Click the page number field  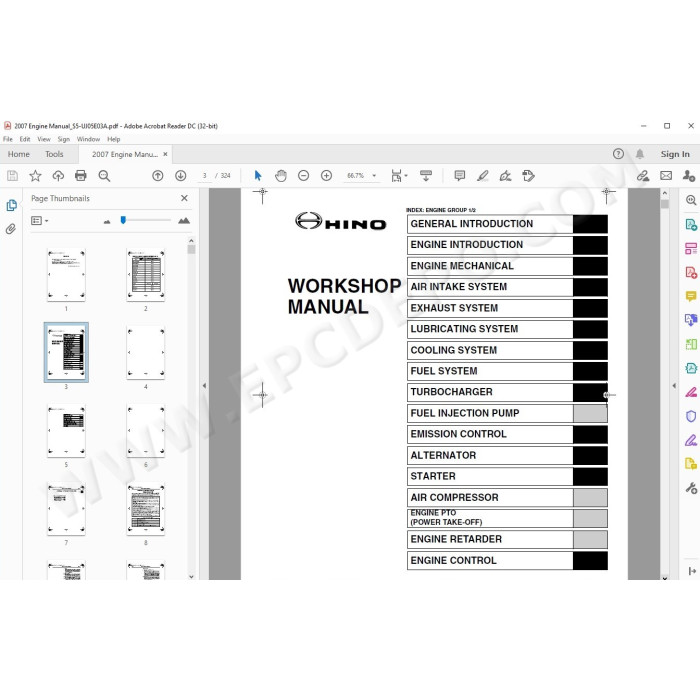point(204,176)
